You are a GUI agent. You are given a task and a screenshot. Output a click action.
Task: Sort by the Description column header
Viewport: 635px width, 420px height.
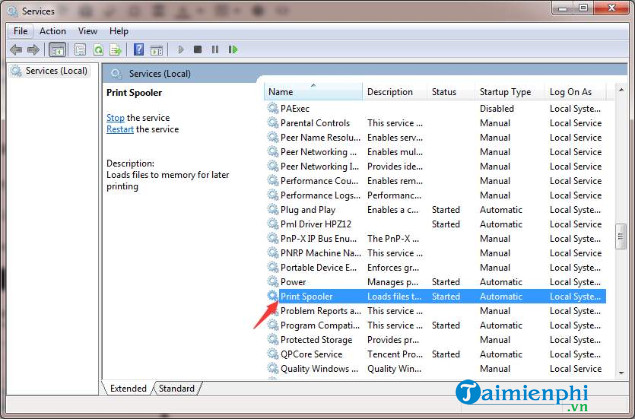[x=395, y=92]
